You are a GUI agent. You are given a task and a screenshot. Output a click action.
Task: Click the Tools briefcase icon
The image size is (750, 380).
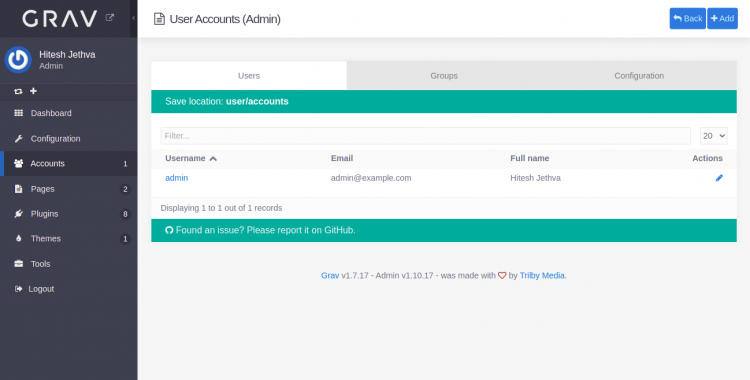pos(19,264)
